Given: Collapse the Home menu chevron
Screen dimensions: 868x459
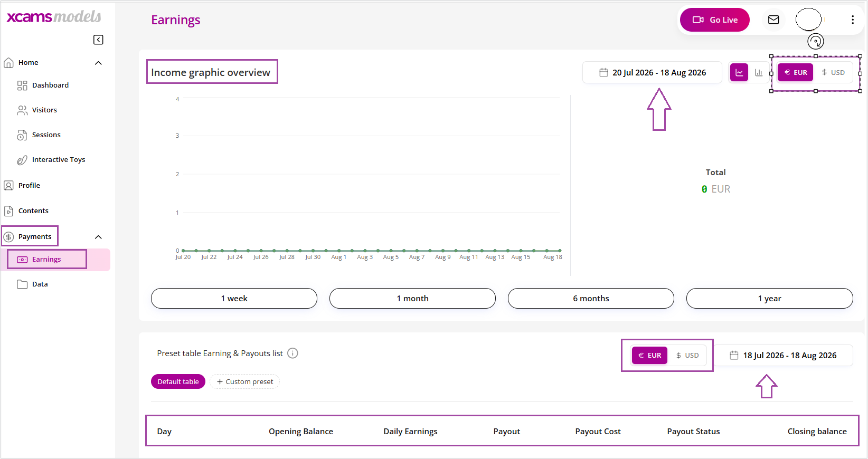Looking at the screenshot, I should 98,63.
